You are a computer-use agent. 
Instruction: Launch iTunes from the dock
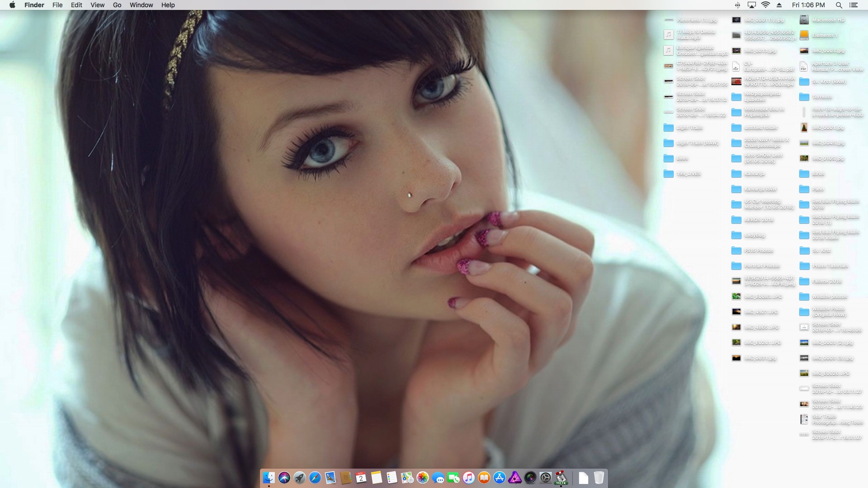[x=469, y=478]
